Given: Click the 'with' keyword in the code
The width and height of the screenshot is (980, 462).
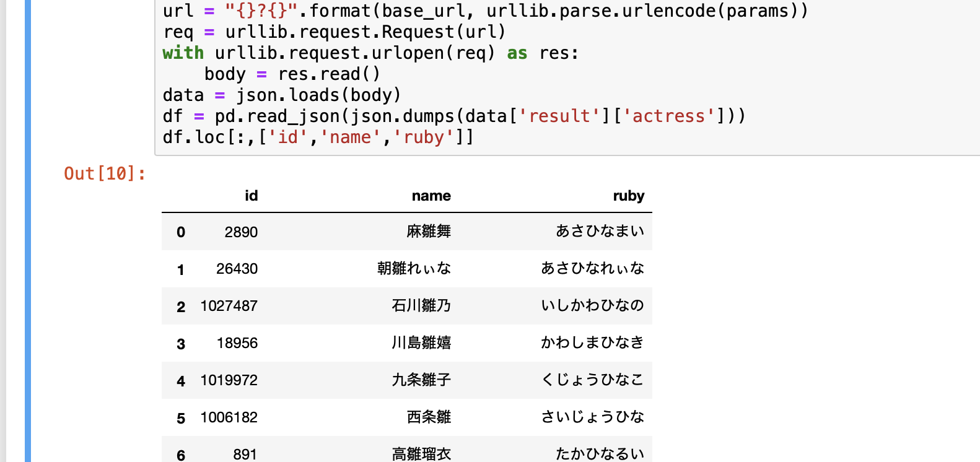Looking at the screenshot, I should coord(183,53).
